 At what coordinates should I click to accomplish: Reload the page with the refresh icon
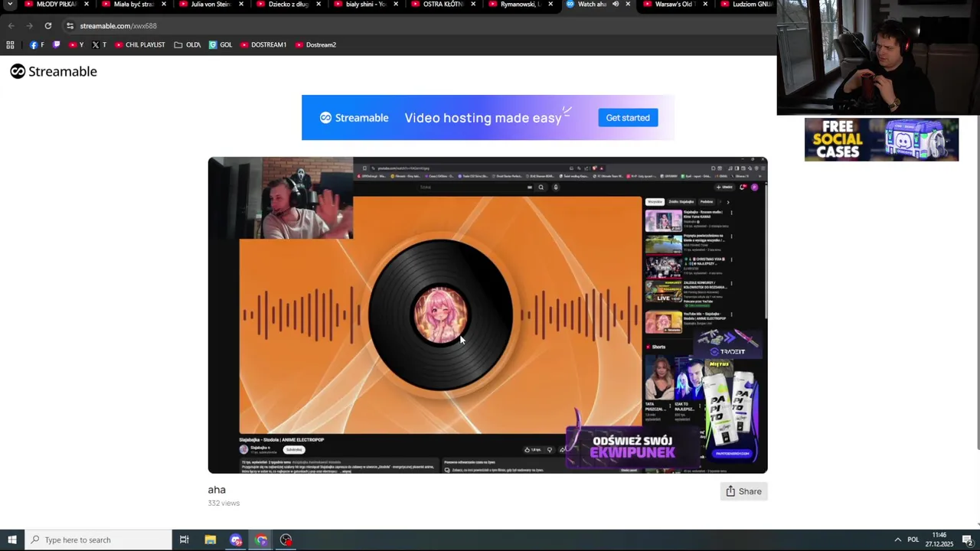(47, 25)
